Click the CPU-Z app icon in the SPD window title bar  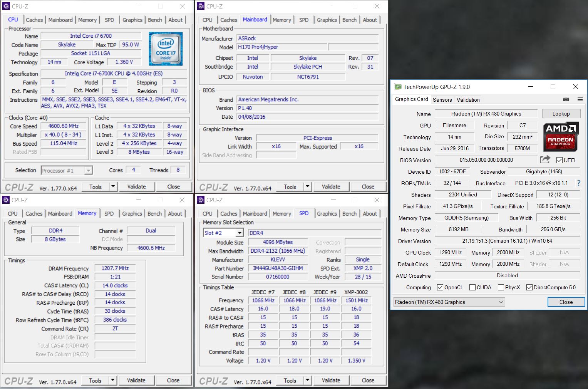tap(201, 200)
